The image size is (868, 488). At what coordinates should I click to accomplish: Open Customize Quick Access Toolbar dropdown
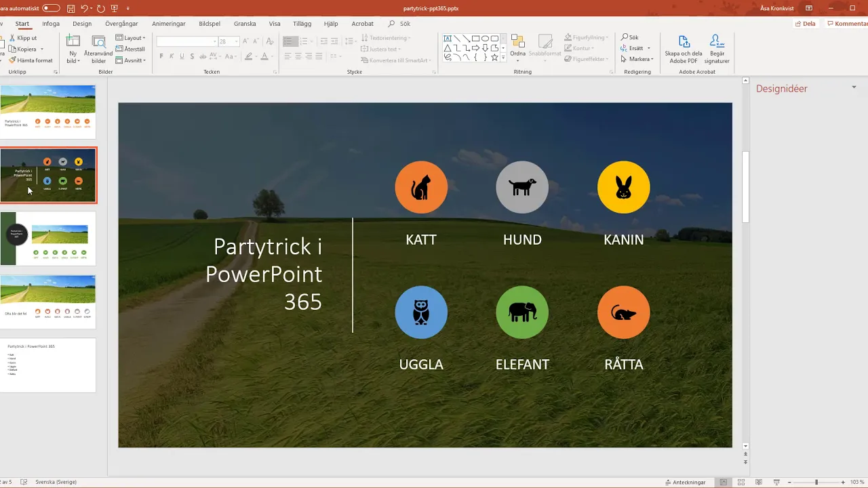(128, 8)
